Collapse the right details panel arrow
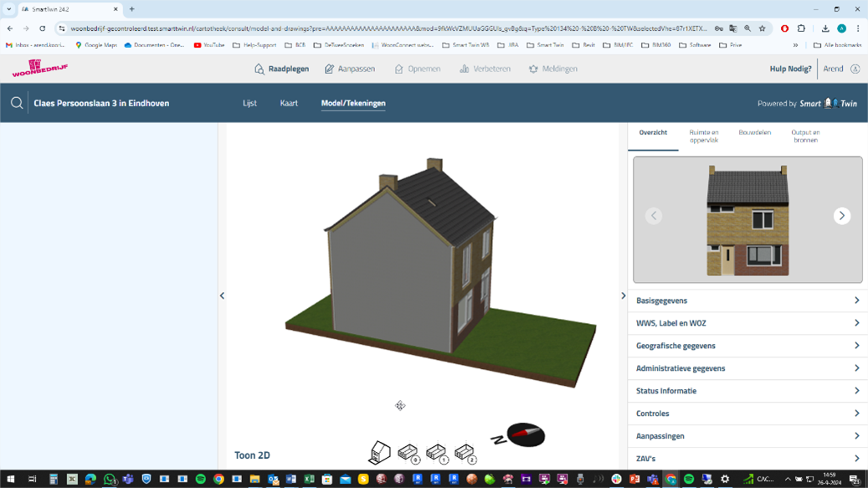 [x=623, y=295]
